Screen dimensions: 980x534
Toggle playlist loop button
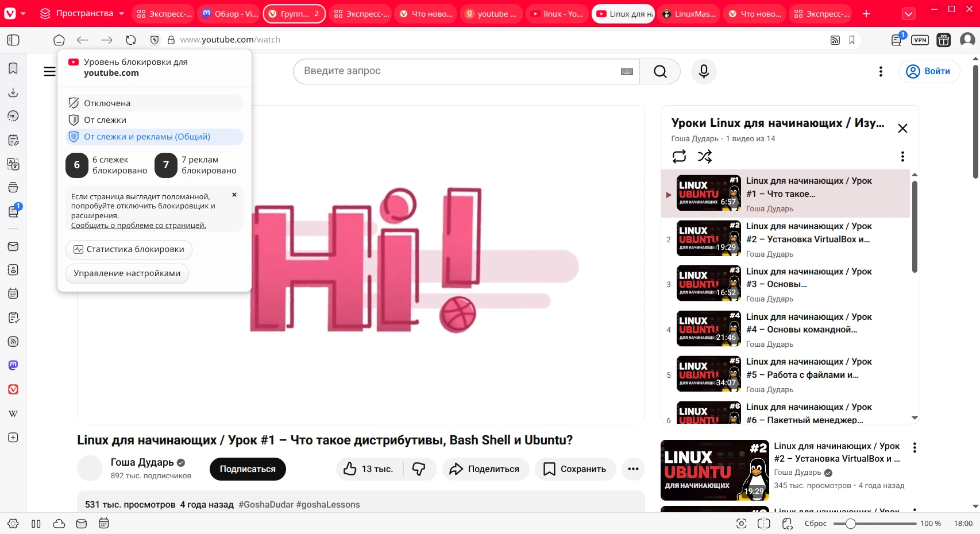679,156
